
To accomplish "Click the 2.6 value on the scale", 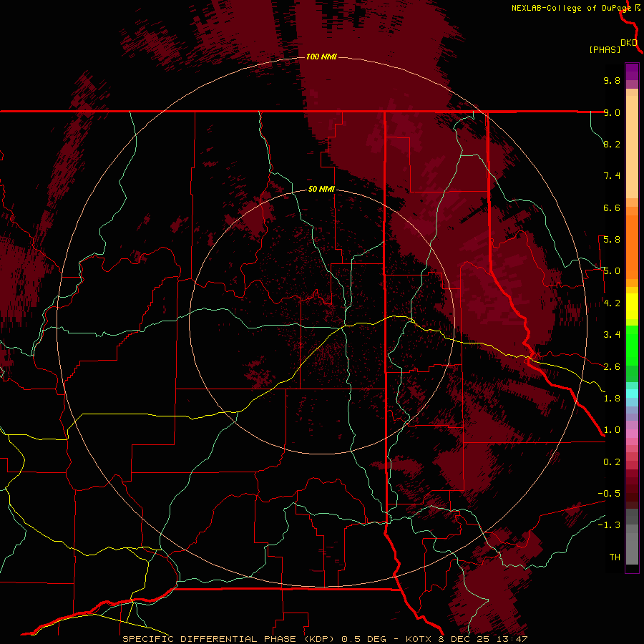I will point(612,367).
